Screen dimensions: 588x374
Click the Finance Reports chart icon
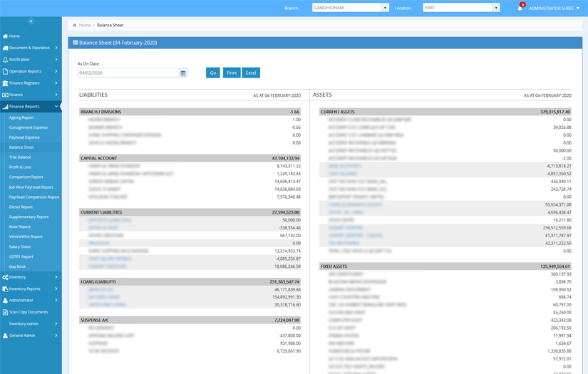5,107
